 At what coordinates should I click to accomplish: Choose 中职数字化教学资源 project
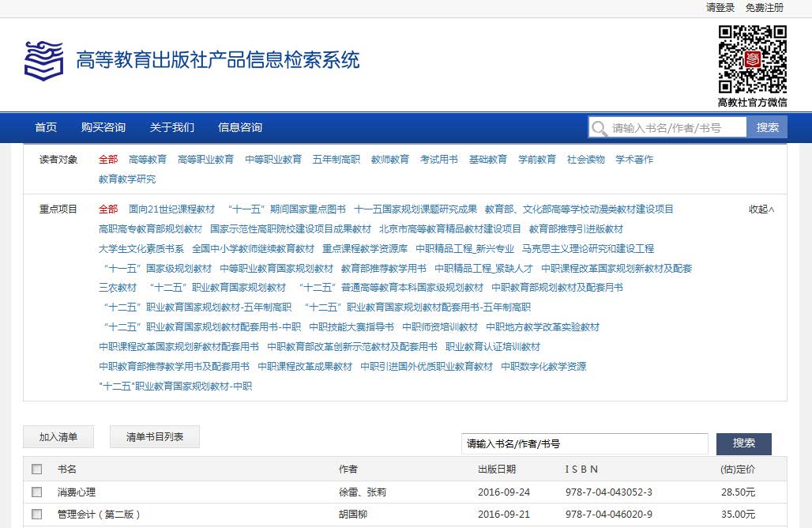[x=543, y=366]
